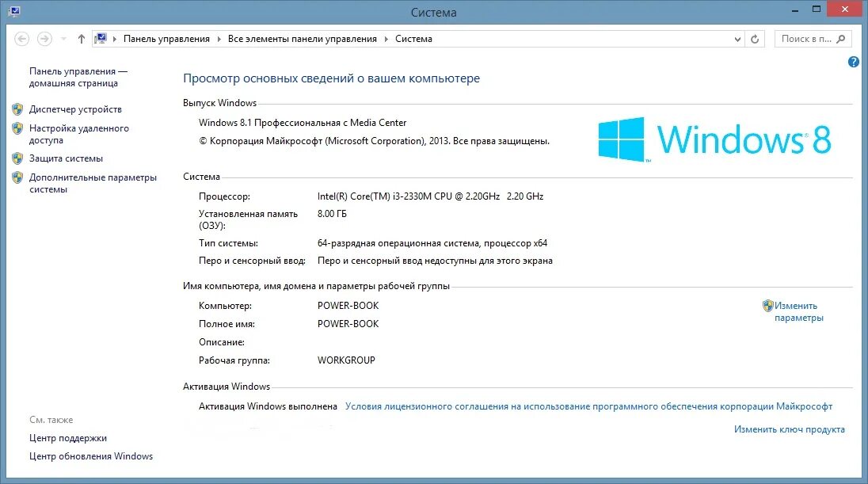Open Панель управления breadcrumb

(x=166, y=39)
